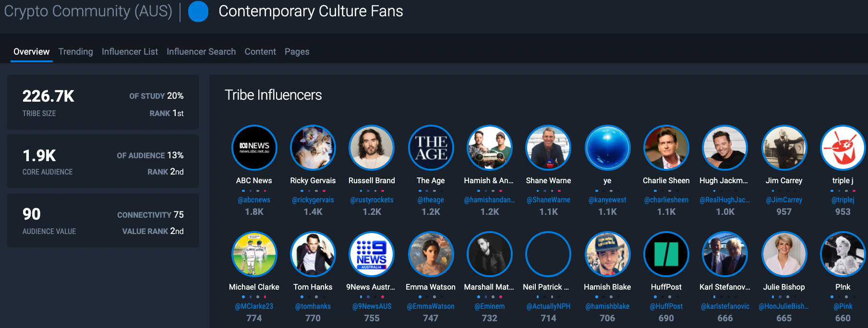Open Michael Clarke avatar
Image resolution: width=868 pixels, height=328 pixels.
pyautogui.click(x=254, y=254)
